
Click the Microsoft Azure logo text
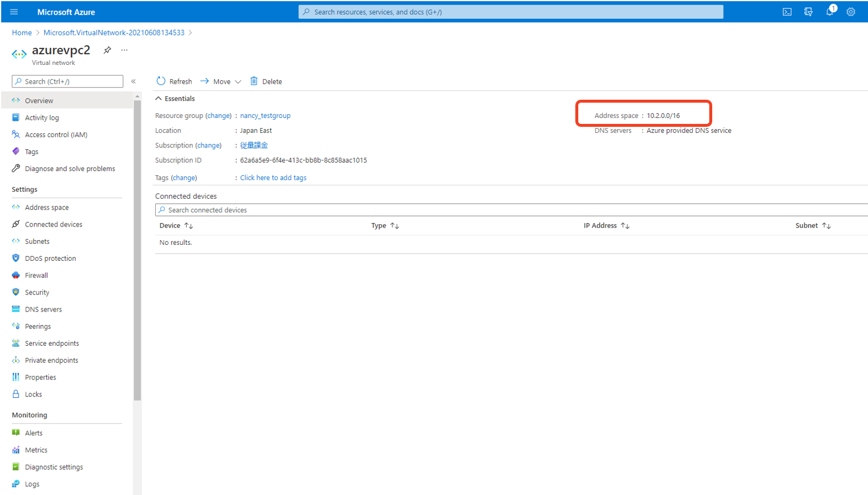click(x=66, y=12)
